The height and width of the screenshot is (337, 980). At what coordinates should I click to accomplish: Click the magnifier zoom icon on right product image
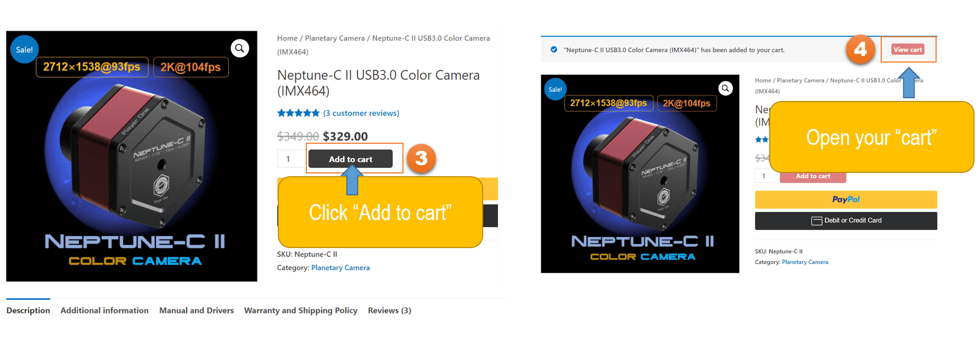pos(725,88)
